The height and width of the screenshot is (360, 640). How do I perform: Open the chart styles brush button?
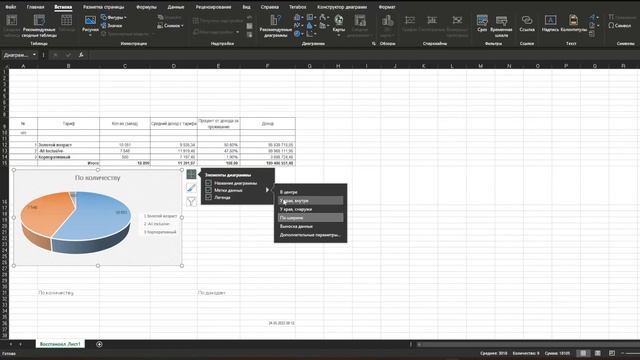(x=191, y=188)
